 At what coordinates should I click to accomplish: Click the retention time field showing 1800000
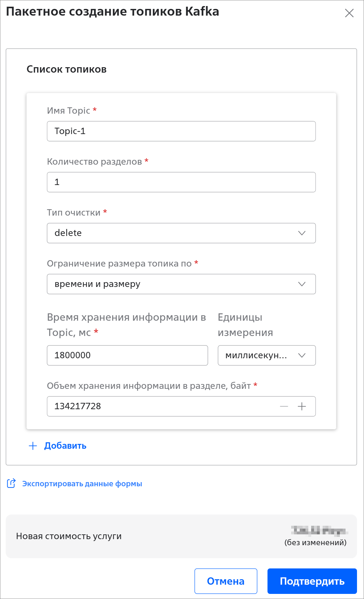[127, 355]
